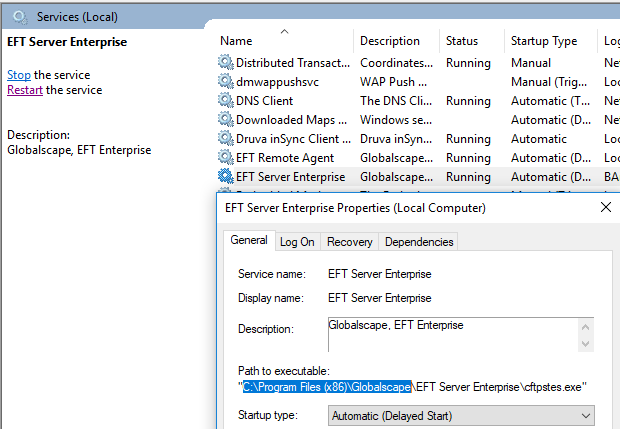The height and width of the screenshot is (429, 620).
Task: Select the EFT Server Enterprise gear icon
Action: coord(225,176)
